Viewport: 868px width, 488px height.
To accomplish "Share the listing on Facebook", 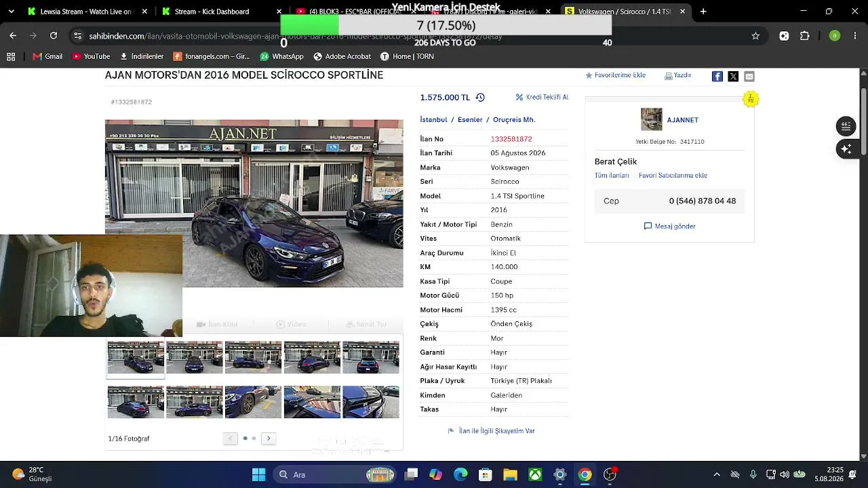I will [x=717, y=77].
